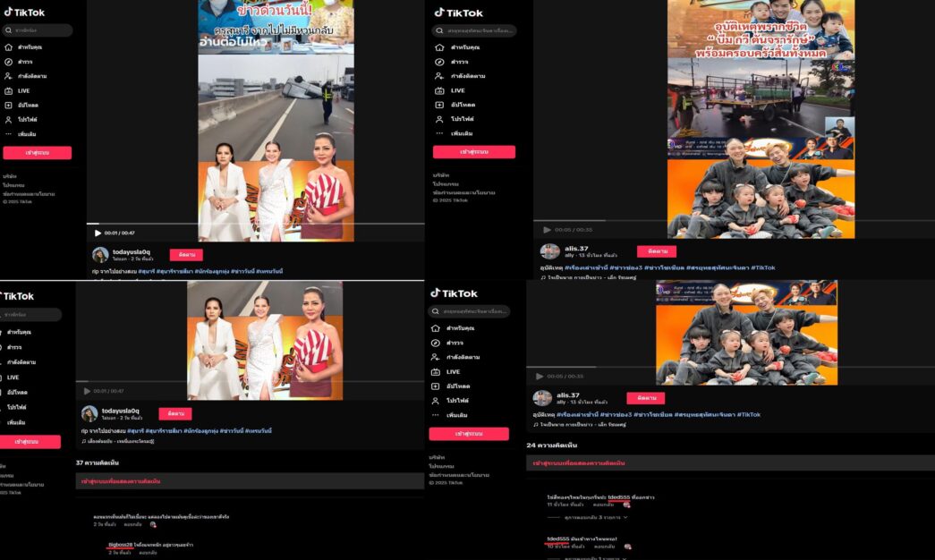Open Following people icon in upper-left screenshot
Image resolution: width=935 pixels, height=560 pixels.
click(8, 76)
